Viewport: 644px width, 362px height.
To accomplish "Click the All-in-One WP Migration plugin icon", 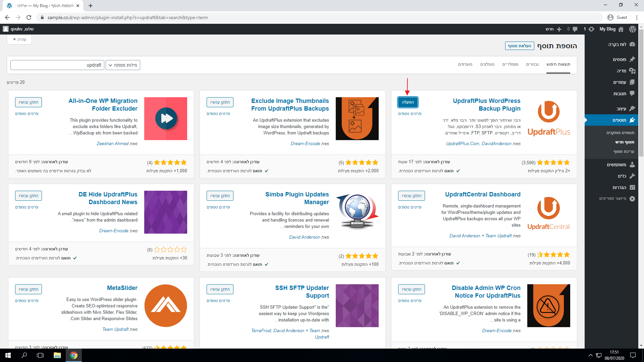I will [x=166, y=119].
